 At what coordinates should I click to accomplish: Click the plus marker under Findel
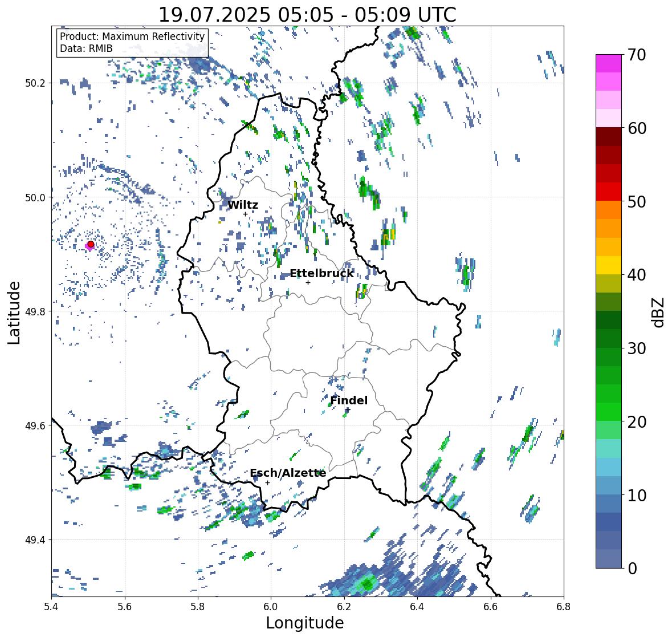[x=348, y=410]
